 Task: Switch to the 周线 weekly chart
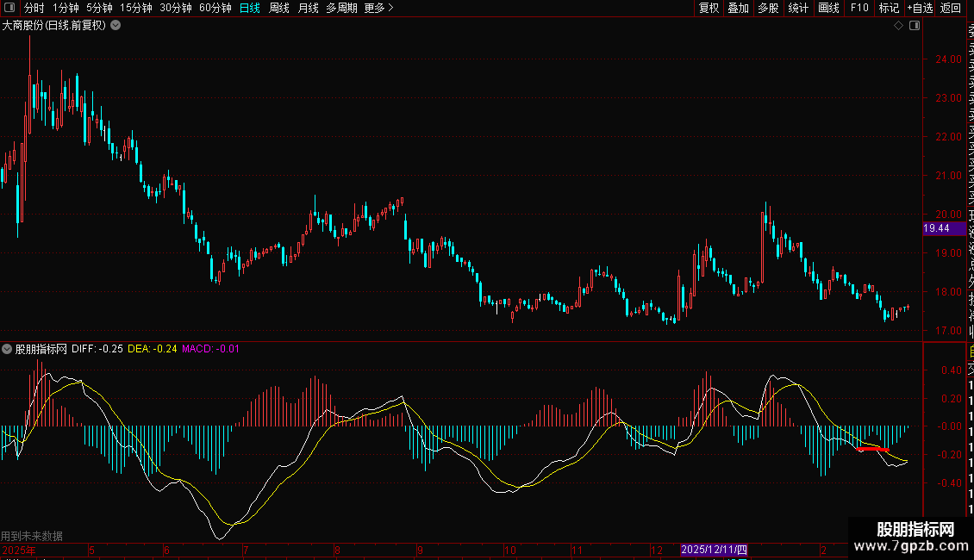(279, 8)
